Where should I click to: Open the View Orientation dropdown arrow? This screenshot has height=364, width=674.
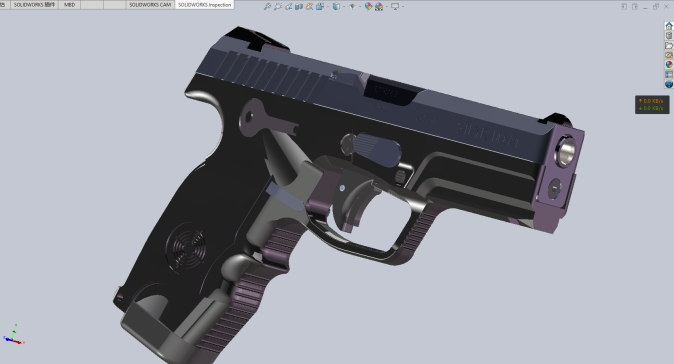point(328,6)
